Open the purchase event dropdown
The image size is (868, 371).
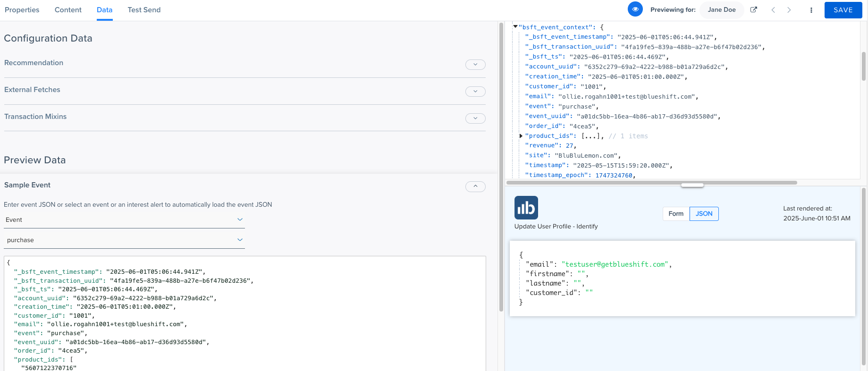point(124,240)
